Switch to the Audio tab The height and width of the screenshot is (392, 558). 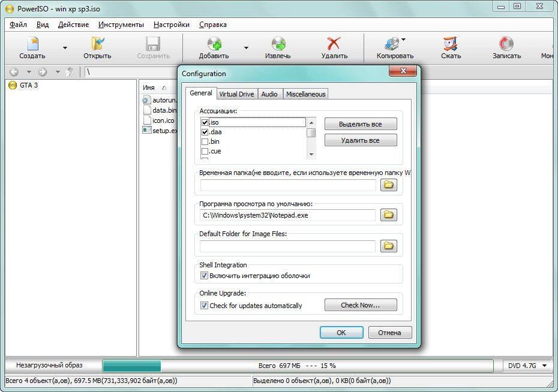(269, 94)
